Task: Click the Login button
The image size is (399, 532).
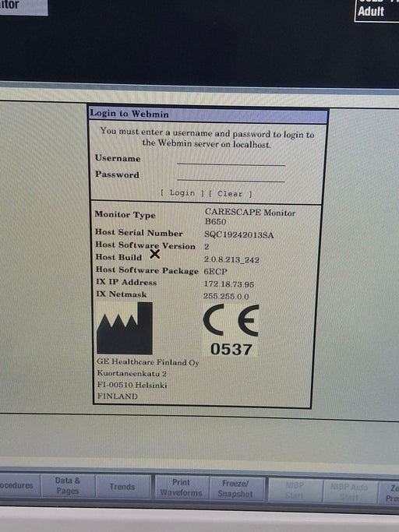Action: [182, 192]
